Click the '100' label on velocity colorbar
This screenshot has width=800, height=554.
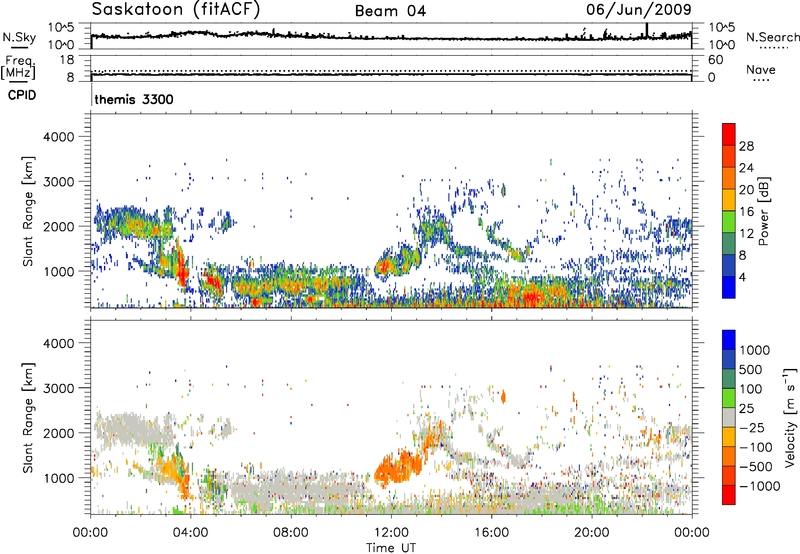coord(751,389)
